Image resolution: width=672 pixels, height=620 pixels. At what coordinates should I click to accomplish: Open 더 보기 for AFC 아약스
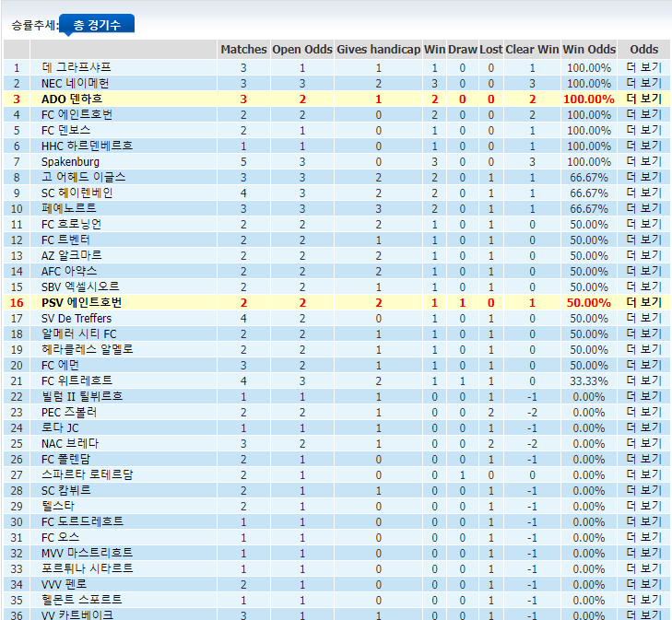pyautogui.click(x=643, y=272)
